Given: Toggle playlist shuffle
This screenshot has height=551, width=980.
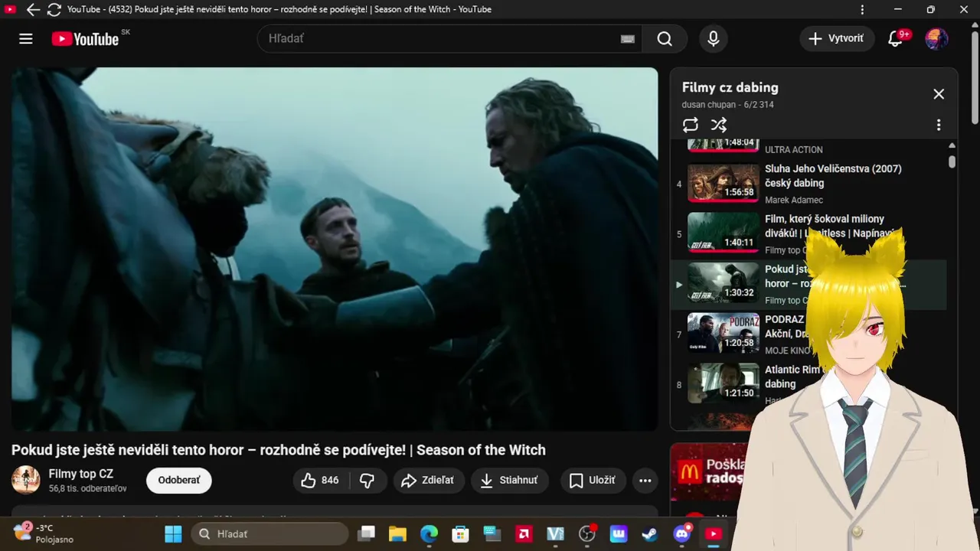Looking at the screenshot, I should 718,125.
